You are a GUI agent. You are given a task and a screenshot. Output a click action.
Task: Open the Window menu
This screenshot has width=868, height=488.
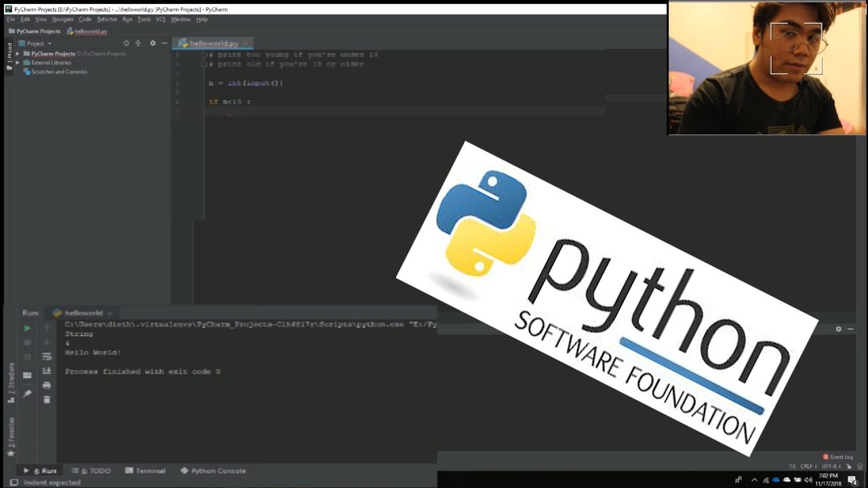(180, 20)
